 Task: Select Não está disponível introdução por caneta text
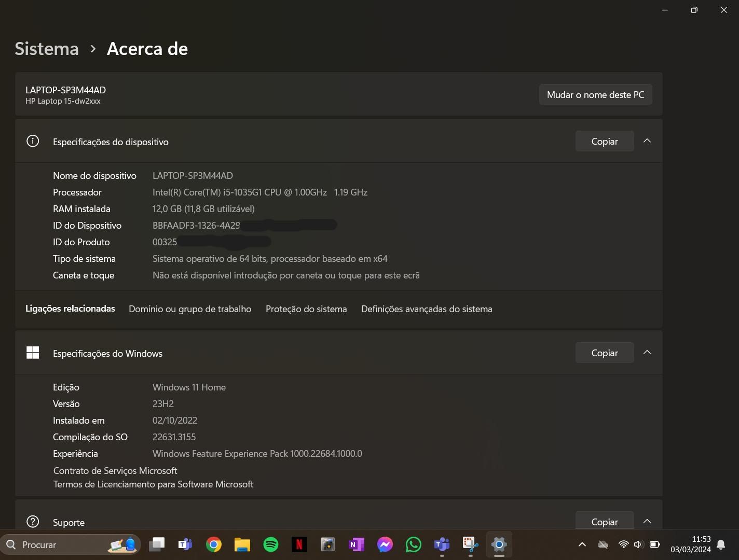pos(286,275)
